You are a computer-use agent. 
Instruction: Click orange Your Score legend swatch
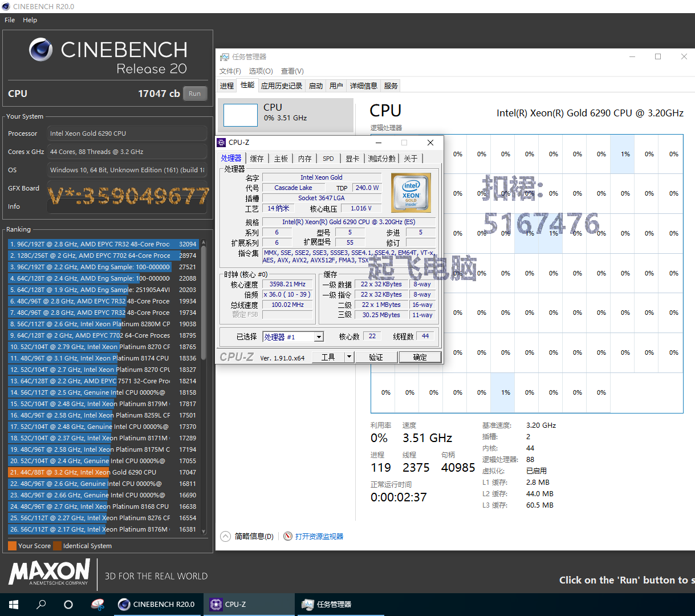(12, 546)
